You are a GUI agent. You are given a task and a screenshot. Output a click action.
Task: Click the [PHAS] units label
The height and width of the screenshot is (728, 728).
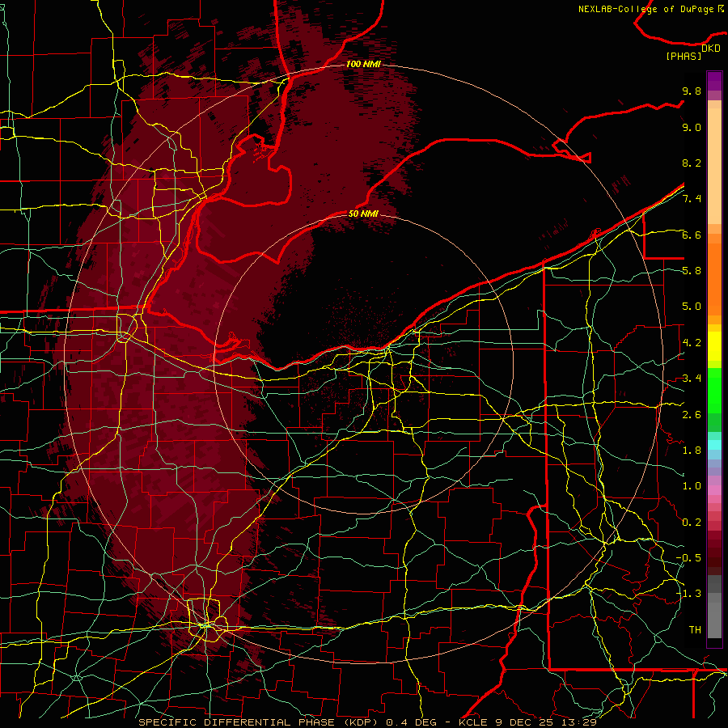pyautogui.click(x=684, y=57)
